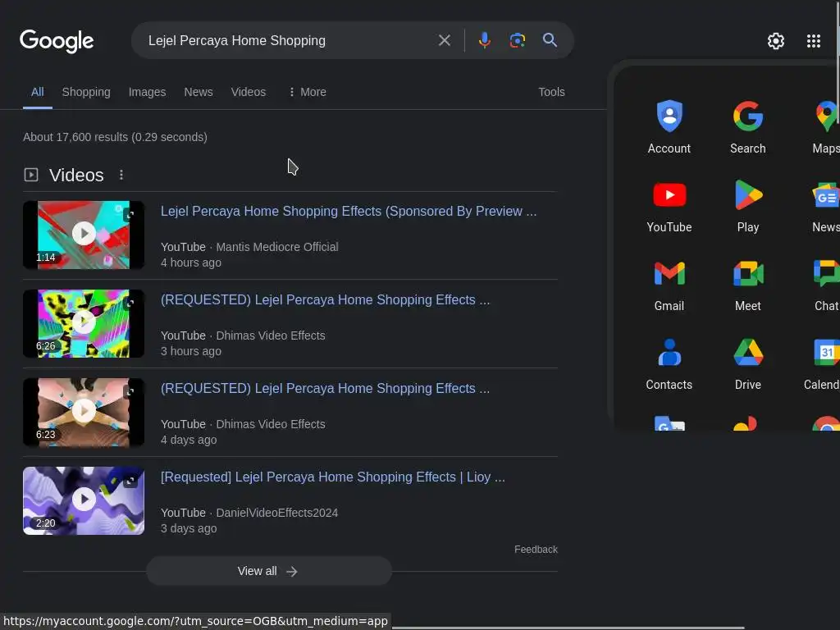Click View all videos button
Viewport: 840px width, 630px height.
coord(269,571)
